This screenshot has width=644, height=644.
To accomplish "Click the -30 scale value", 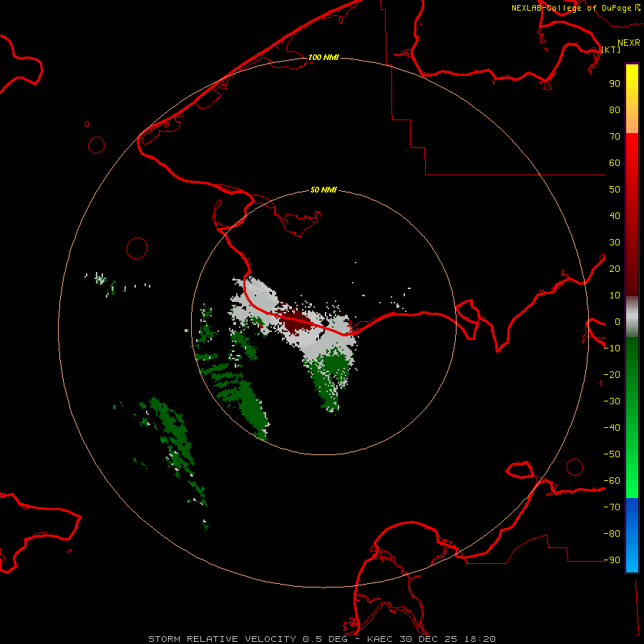I will [x=613, y=401].
